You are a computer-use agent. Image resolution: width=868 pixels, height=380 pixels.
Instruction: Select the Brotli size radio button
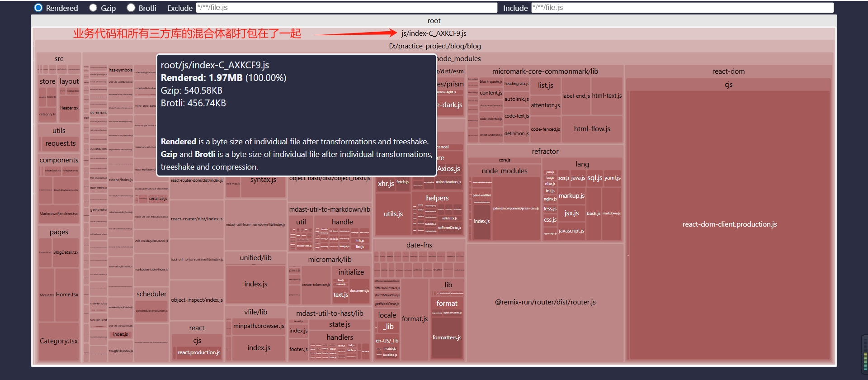pyautogui.click(x=131, y=8)
